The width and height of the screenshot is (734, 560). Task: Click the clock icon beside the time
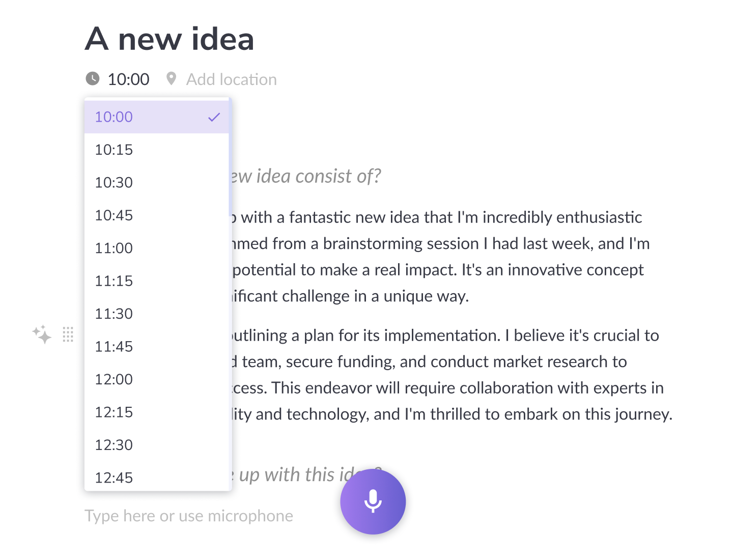[93, 79]
